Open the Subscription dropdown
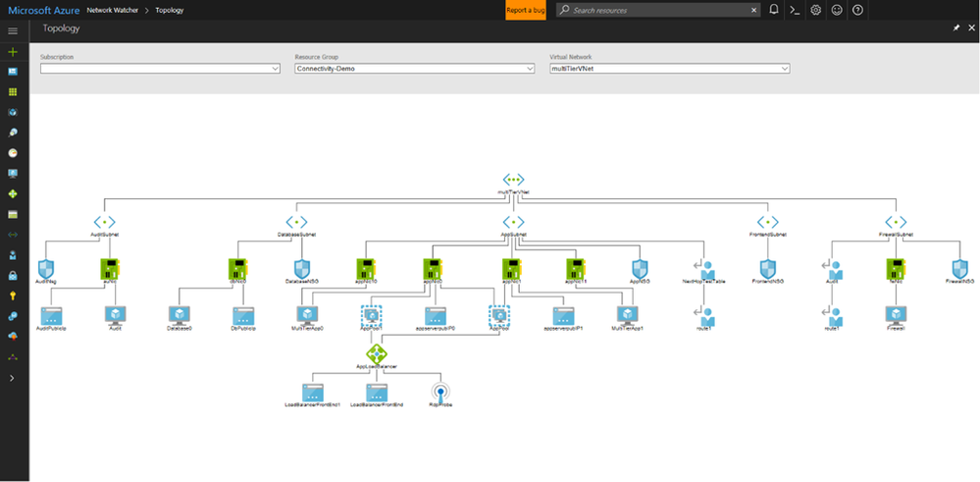Image resolution: width=980 pixels, height=482 pixels. [160, 69]
